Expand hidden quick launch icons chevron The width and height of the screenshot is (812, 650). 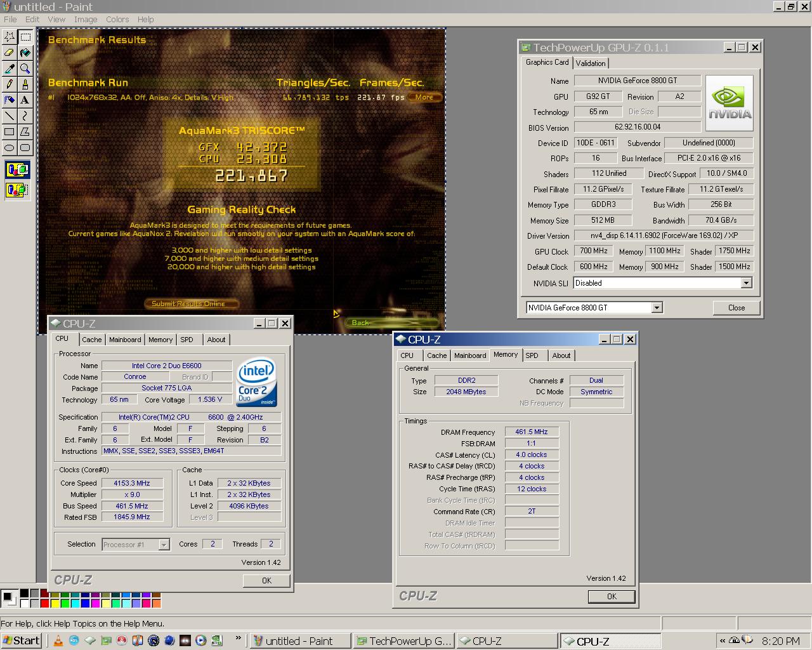tap(239, 639)
